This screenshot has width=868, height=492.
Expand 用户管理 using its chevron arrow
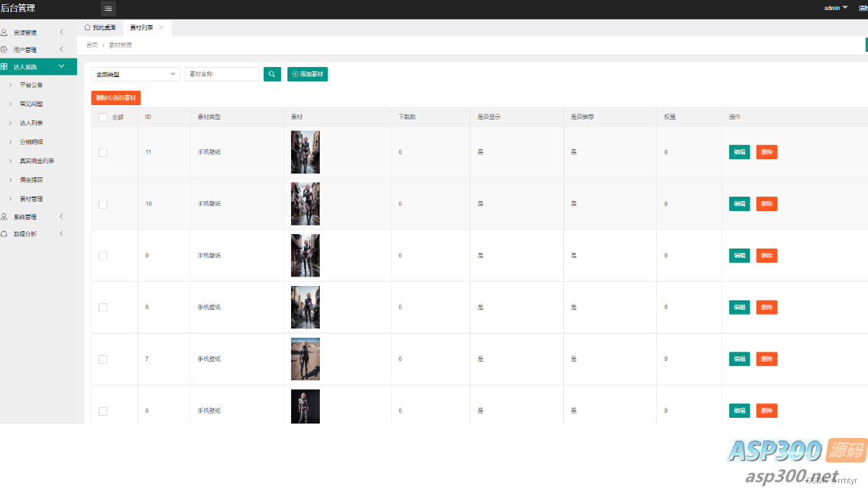click(x=61, y=50)
